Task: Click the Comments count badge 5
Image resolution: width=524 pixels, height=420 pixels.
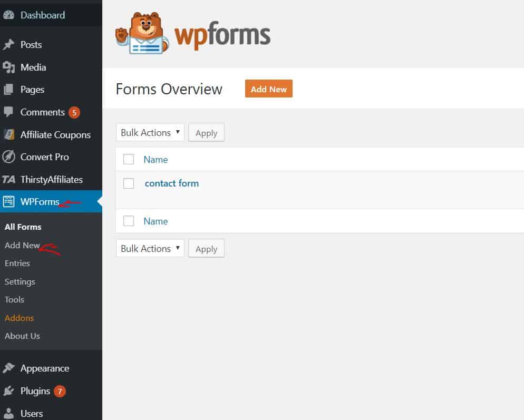Action: coord(74,113)
